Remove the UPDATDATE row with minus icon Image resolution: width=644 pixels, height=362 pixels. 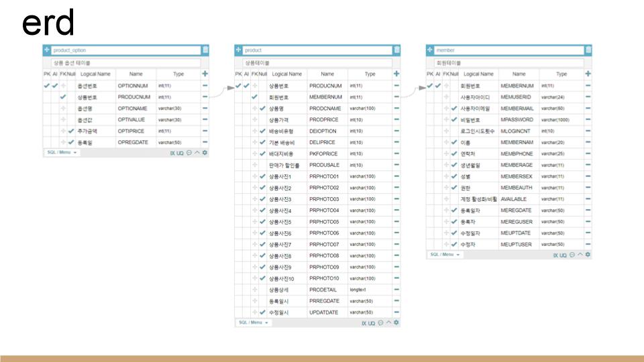(x=396, y=312)
